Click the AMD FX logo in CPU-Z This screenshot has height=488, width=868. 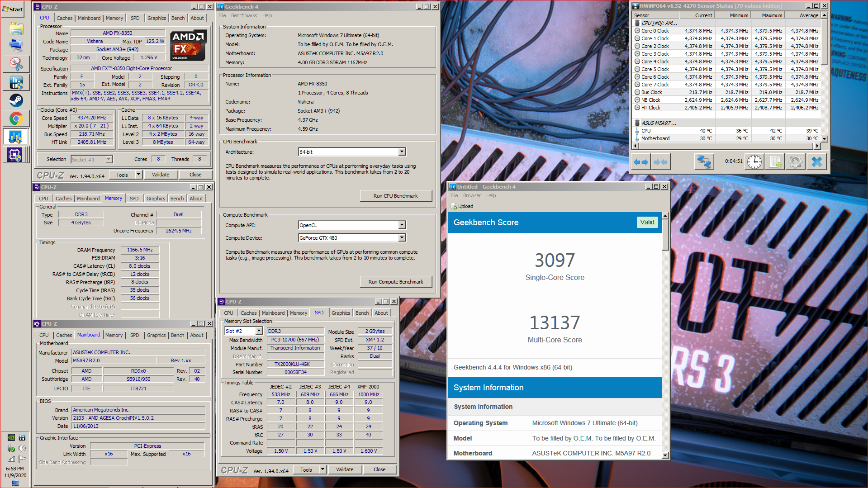[189, 45]
